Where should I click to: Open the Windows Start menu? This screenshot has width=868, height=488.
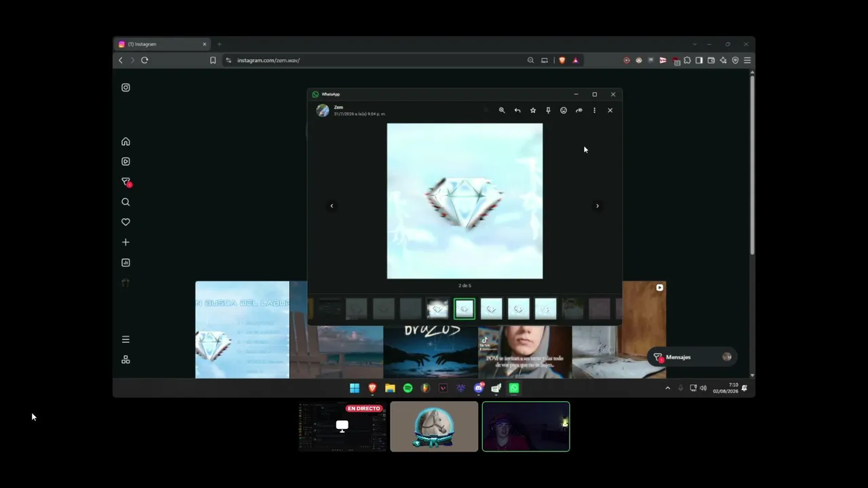tap(355, 388)
